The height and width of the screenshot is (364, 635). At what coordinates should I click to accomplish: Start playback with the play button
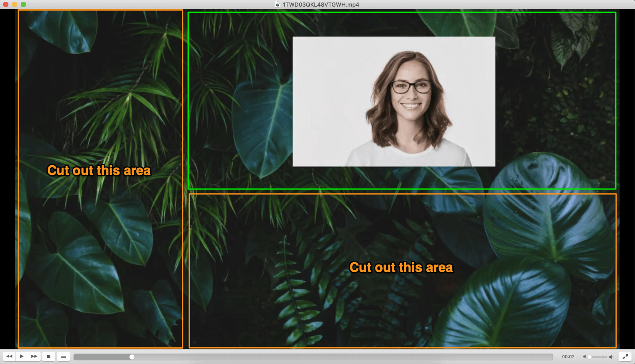tap(22, 356)
